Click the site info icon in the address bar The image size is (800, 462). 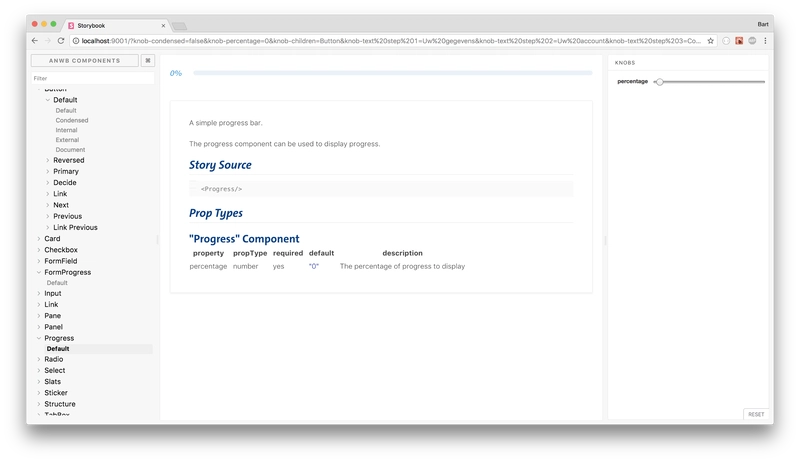(x=76, y=41)
